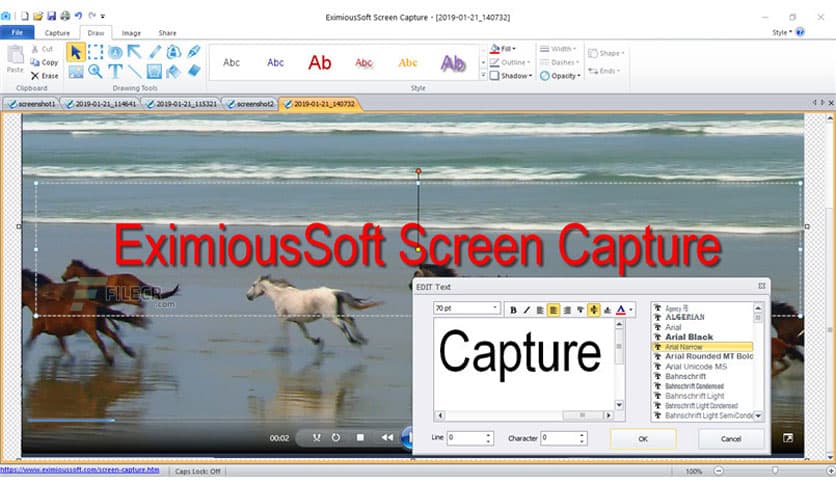836x484 pixels.
Task: Open the eximioussoft.com screen-capture link
Action: click(79, 470)
